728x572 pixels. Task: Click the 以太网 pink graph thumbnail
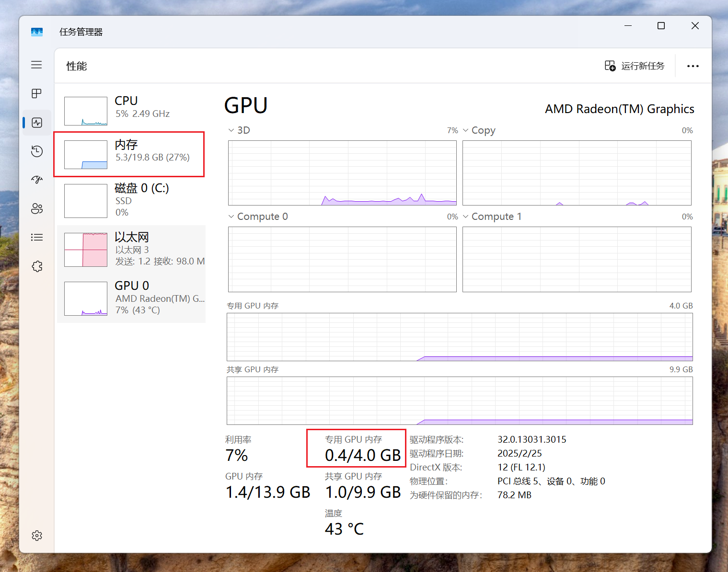click(x=86, y=250)
